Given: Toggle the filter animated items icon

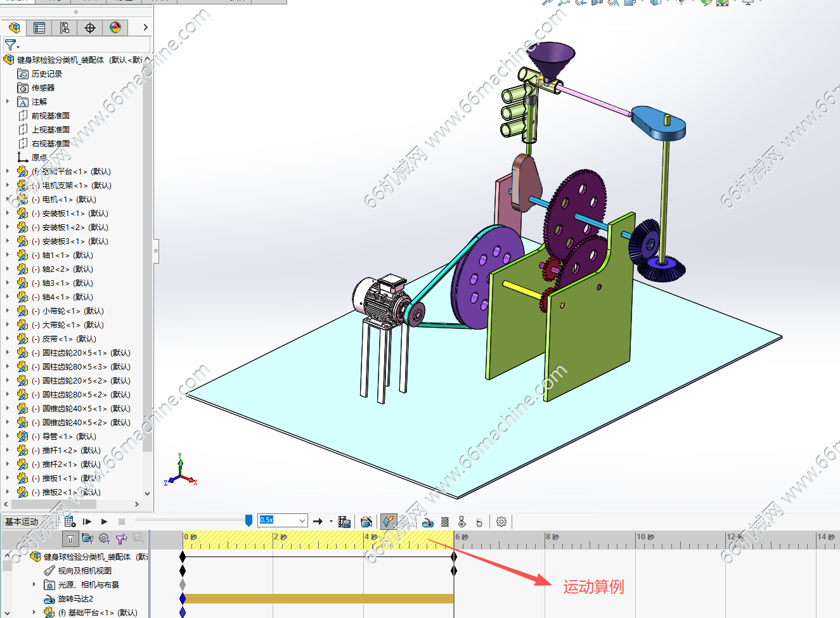Looking at the screenshot, I should pos(87,539).
